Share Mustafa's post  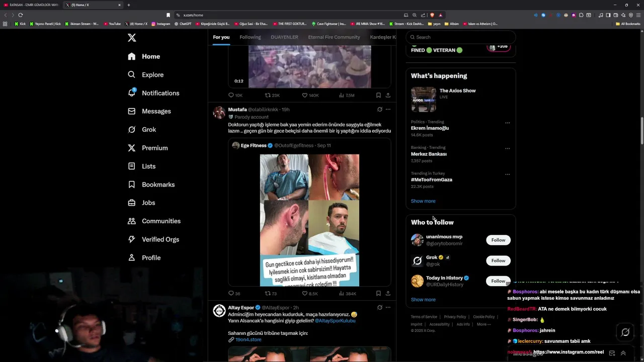(x=388, y=293)
